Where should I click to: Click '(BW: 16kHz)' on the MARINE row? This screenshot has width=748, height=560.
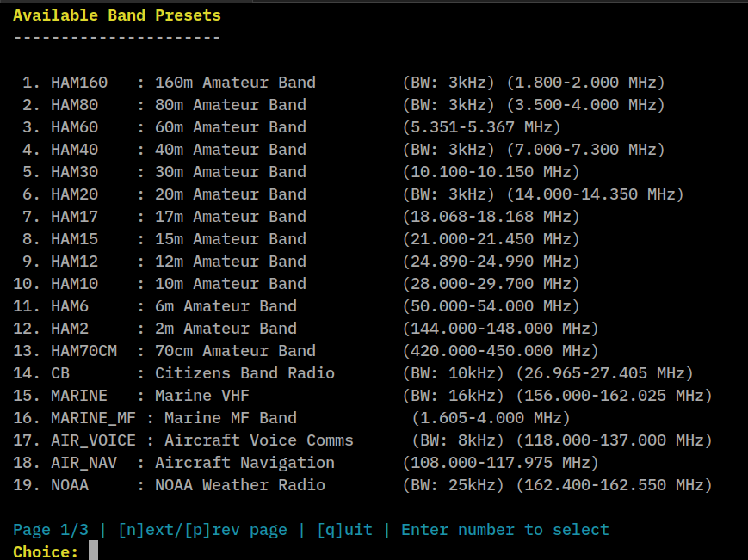tap(453, 396)
